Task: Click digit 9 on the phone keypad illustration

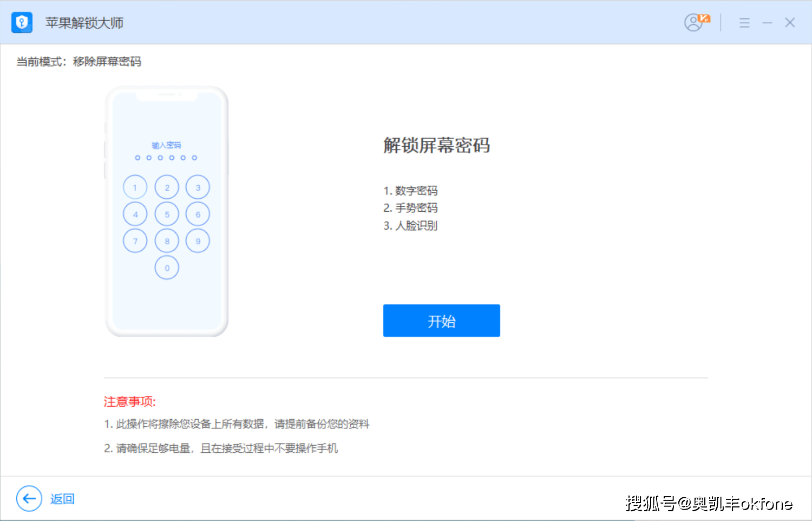Action: 198,240
